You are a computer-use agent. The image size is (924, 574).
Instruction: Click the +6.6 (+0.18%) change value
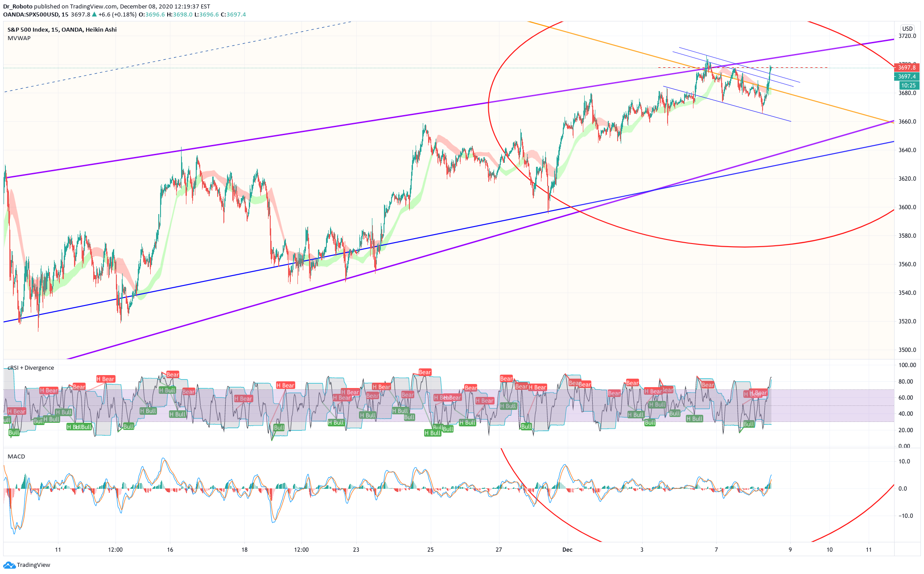point(117,15)
